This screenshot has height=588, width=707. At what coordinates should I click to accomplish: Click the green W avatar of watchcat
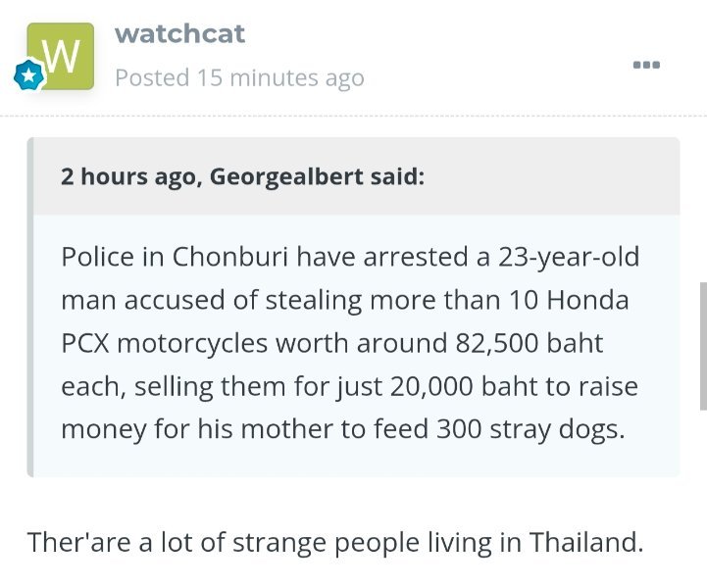tap(61, 55)
